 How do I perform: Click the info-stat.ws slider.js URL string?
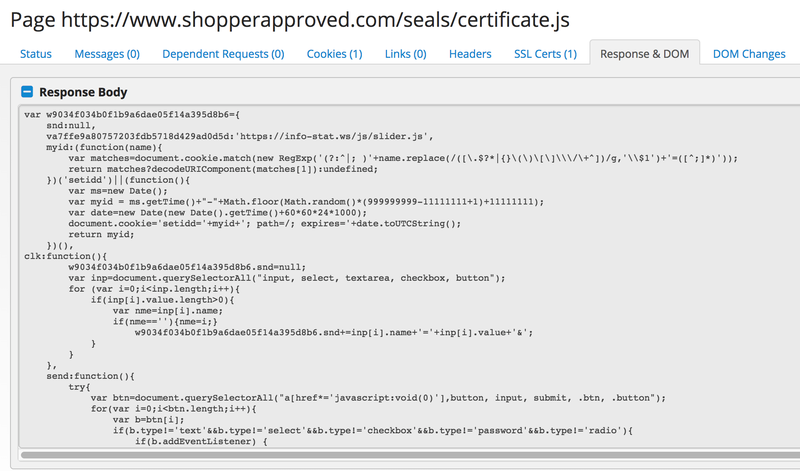coord(334,136)
